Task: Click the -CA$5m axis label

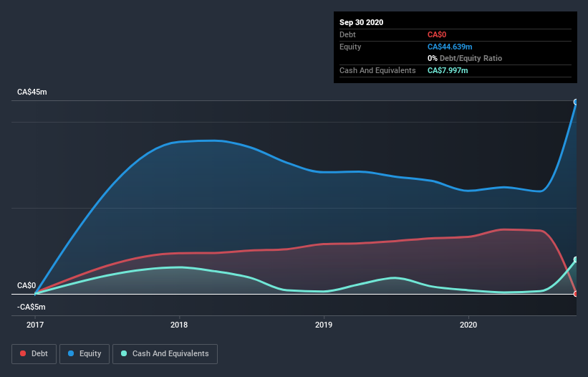Action: [x=31, y=307]
